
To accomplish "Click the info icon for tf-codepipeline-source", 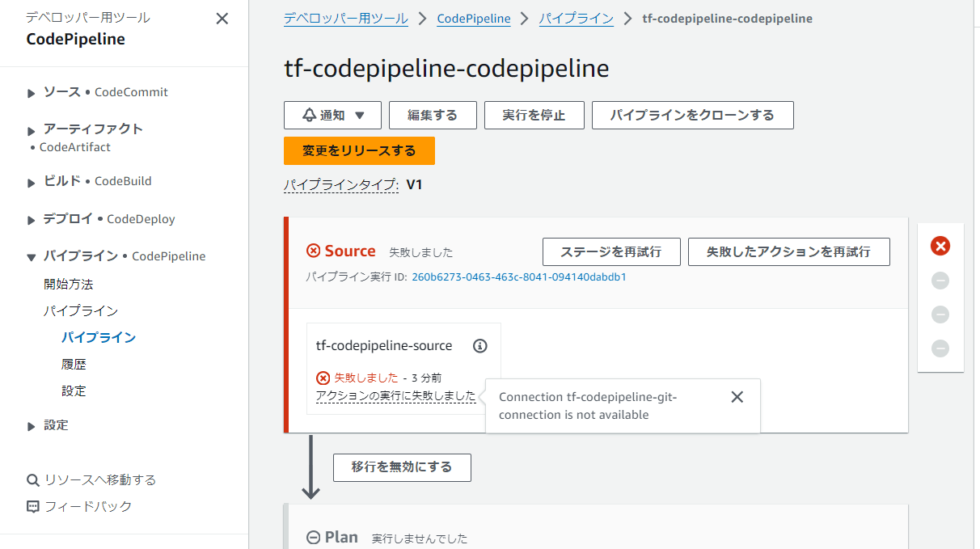I will [x=480, y=346].
